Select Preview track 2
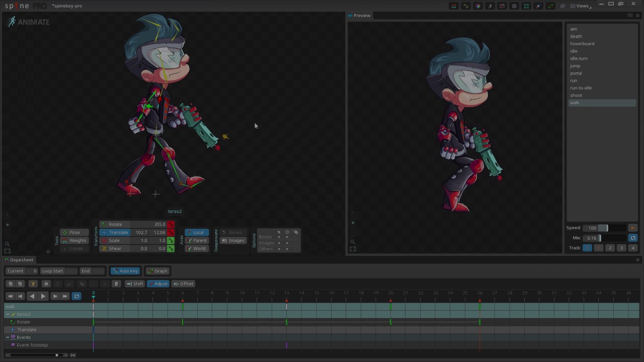 click(x=610, y=248)
